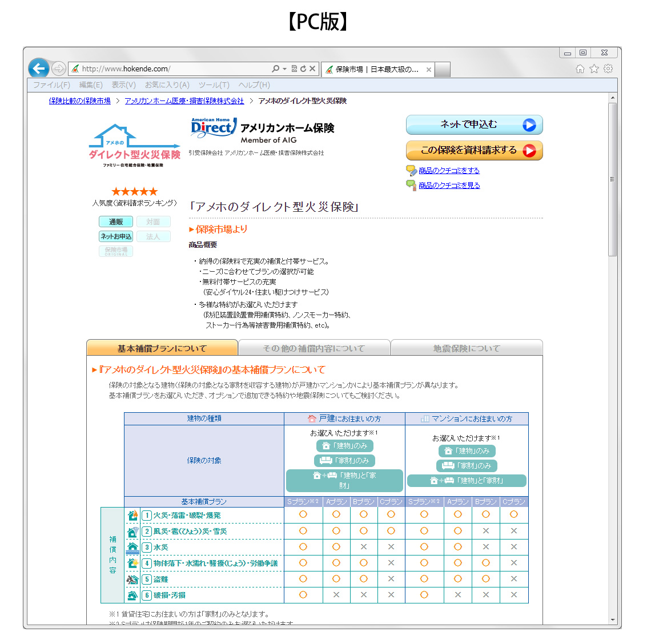Open the browser Tools gear icon

(608, 69)
